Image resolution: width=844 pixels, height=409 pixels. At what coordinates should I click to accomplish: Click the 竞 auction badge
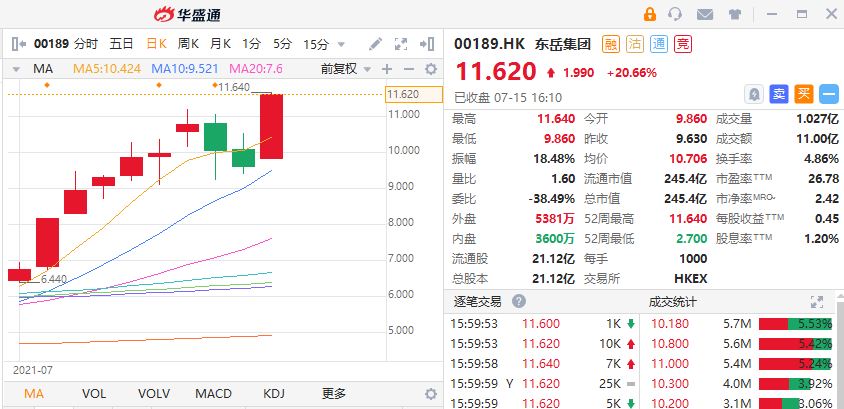point(683,44)
